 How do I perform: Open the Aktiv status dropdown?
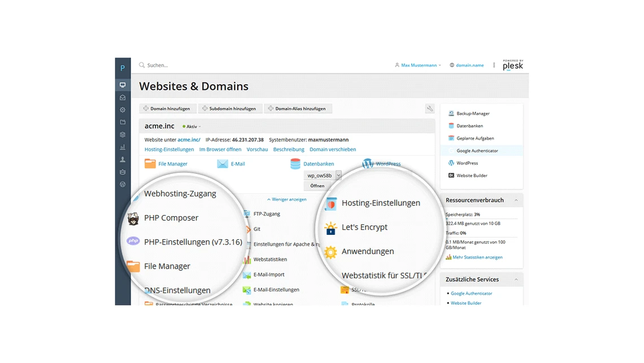tap(192, 126)
